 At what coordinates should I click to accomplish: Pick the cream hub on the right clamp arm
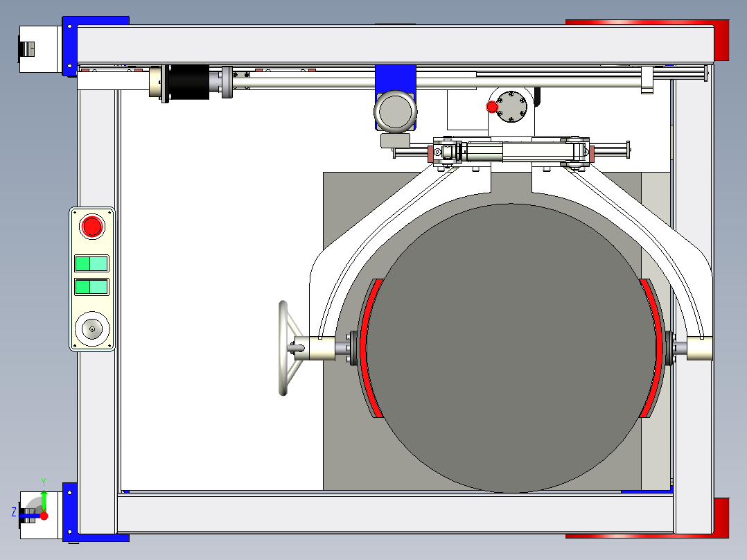[699, 349]
